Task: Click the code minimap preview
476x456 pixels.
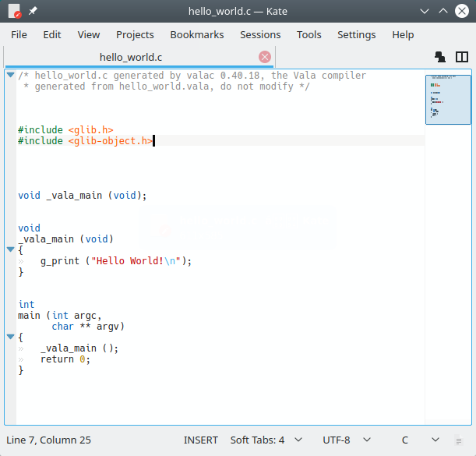Action: [448, 99]
